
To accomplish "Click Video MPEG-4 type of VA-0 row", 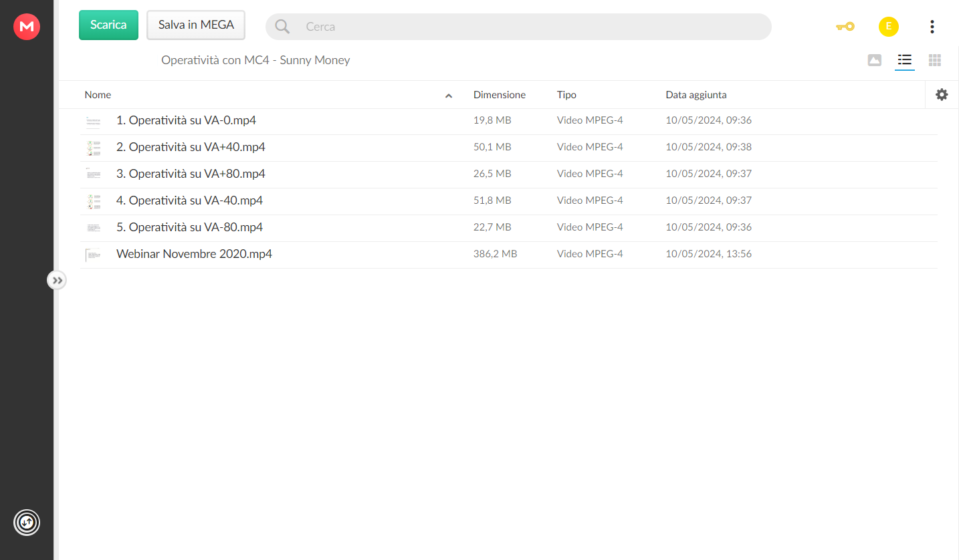I will (x=590, y=120).
